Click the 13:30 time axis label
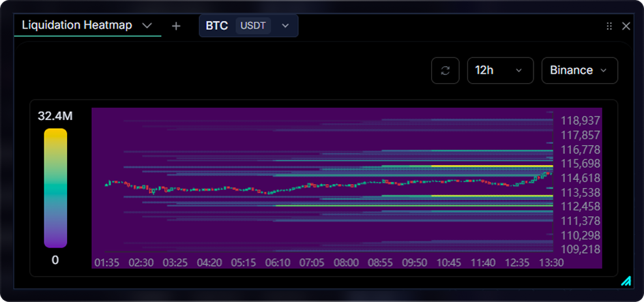Viewport: 644px width, 302px height. (x=551, y=262)
